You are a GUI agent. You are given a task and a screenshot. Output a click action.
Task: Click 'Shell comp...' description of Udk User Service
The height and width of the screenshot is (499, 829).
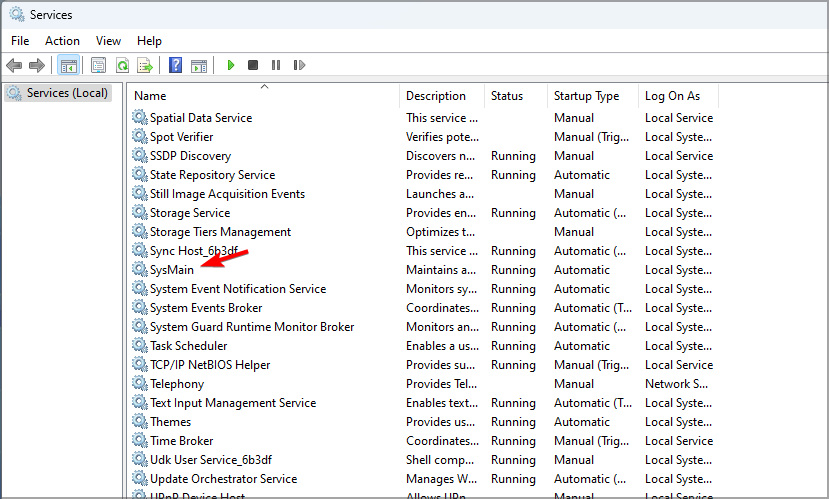(x=440, y=460)
